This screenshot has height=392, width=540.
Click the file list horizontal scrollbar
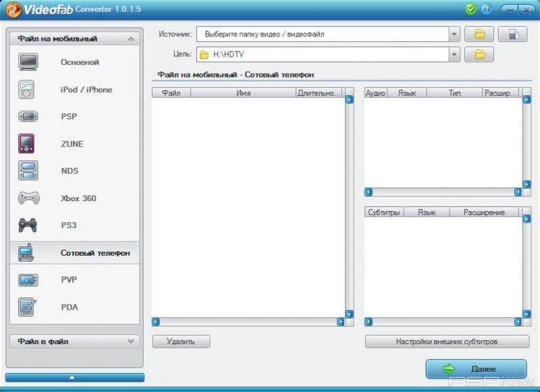pos(248,322)
